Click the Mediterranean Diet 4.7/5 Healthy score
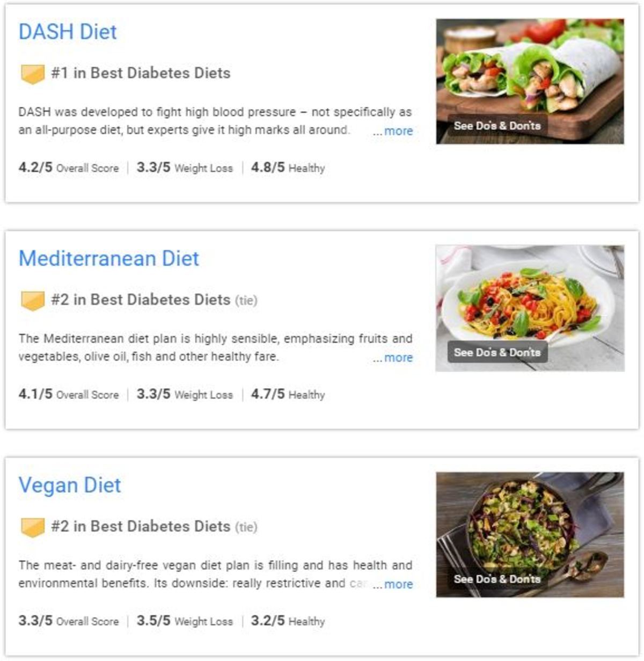The height and width of the screenshot is (661, 644). pyautogui.click(x=288, y=394)
